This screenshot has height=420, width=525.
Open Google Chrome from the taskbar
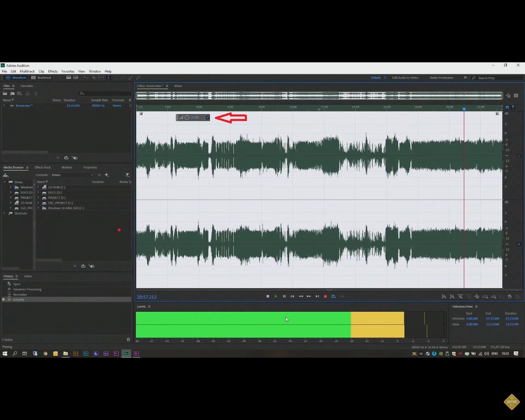pos(45,354)
